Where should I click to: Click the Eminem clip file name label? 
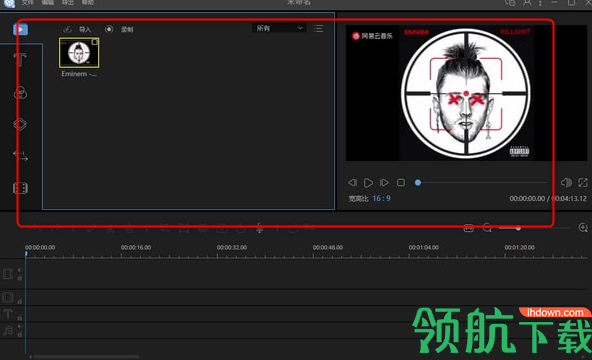[79, 74]
